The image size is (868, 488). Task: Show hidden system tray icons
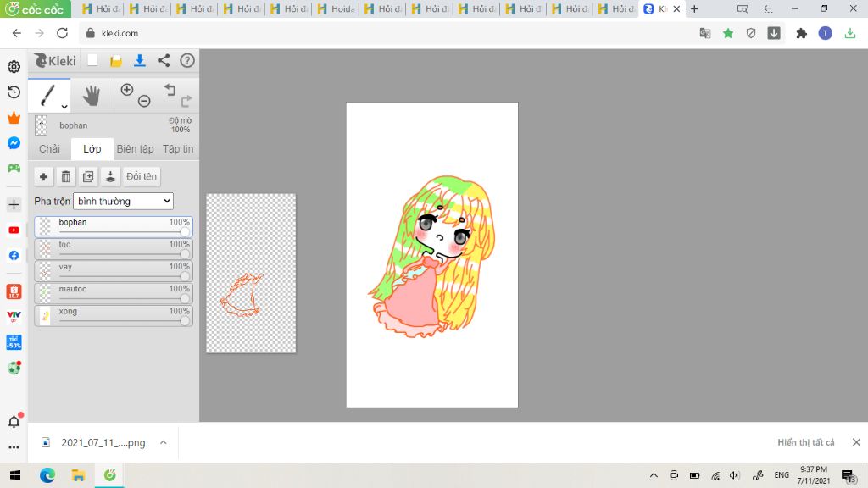[x=654, y=475]
